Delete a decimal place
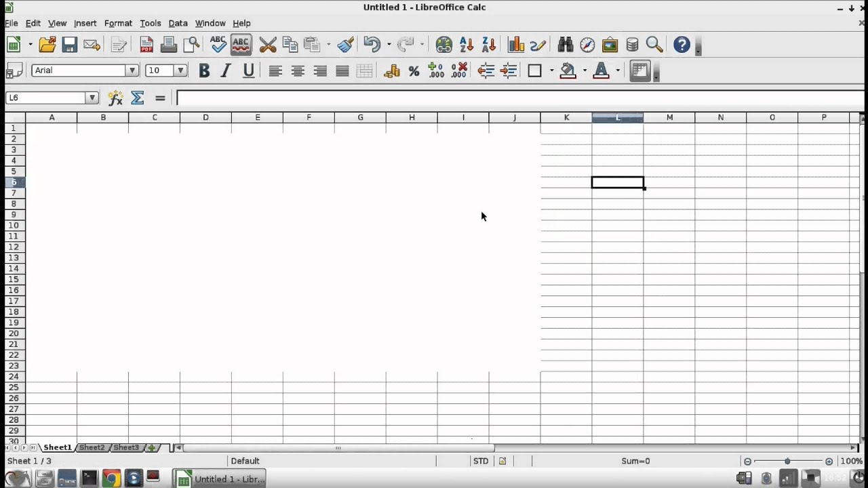This screenshot has width=868, height=488. (x=459, y=70)
